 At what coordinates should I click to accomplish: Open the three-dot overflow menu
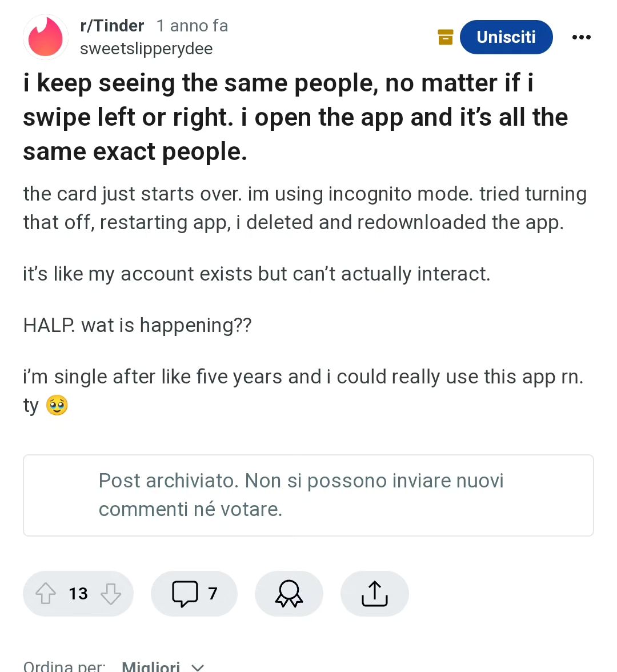(x=582, y=37)
